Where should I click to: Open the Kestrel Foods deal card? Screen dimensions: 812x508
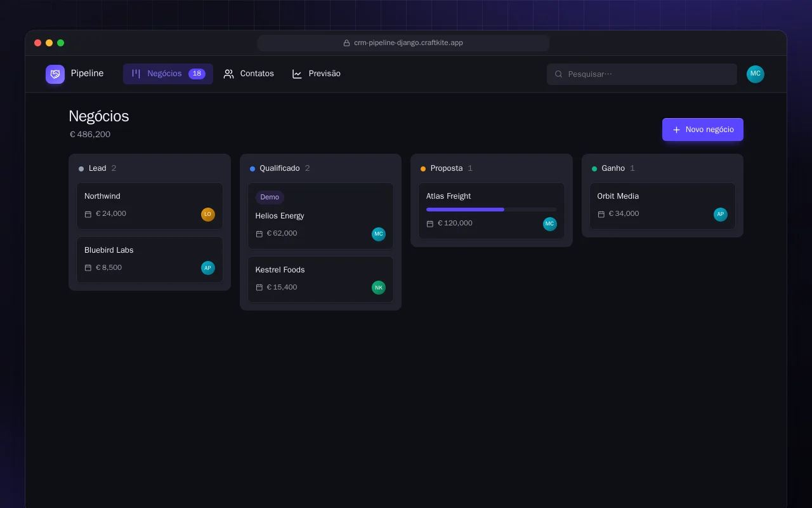tap(320, 279)
